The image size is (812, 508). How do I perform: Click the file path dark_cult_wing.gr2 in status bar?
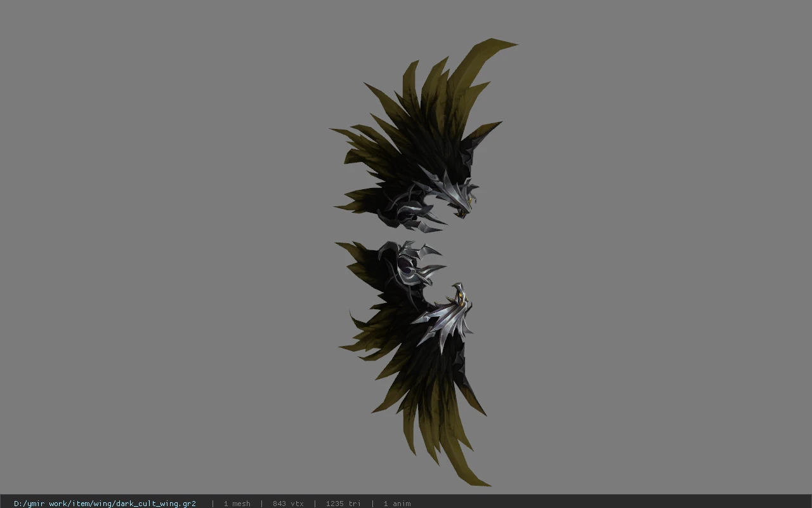[105, 504]
